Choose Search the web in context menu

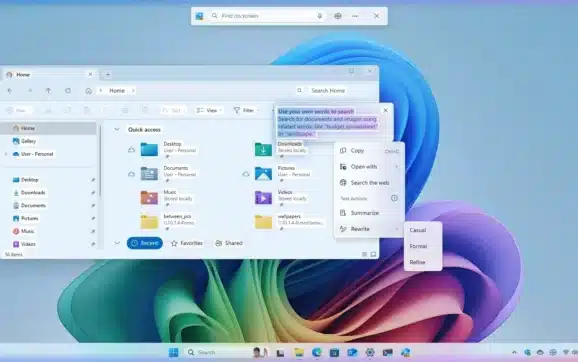point(369,182)
